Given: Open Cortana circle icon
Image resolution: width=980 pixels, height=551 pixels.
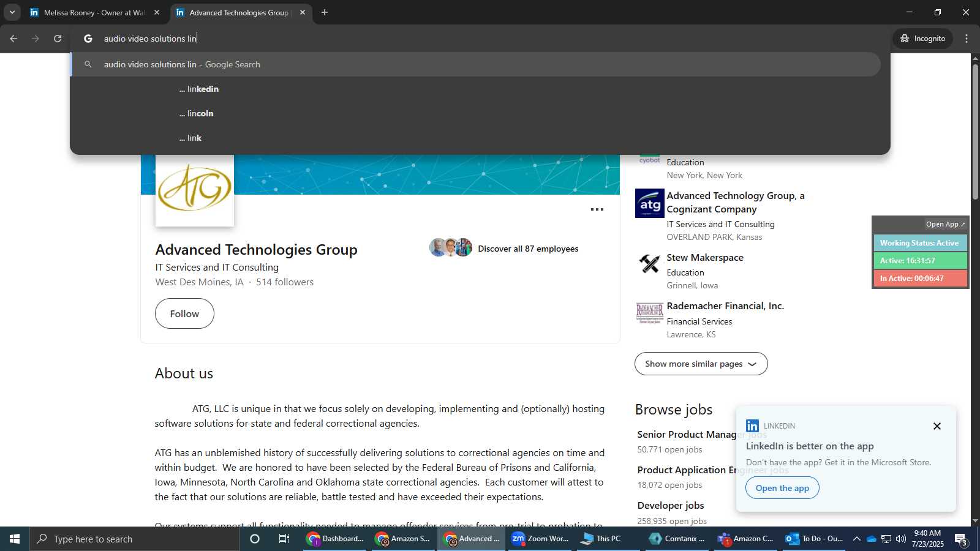Looking at the screenshot, I should (255, 539).
